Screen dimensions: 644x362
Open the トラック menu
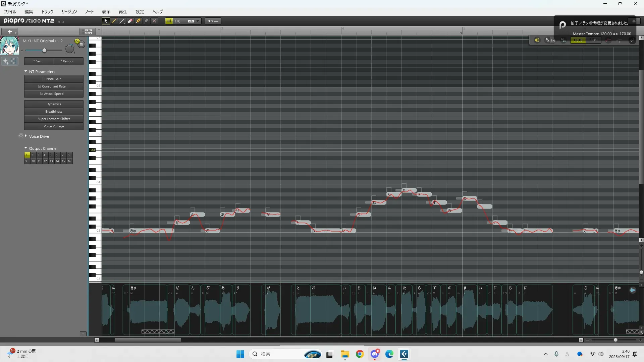tap(47, 12)
